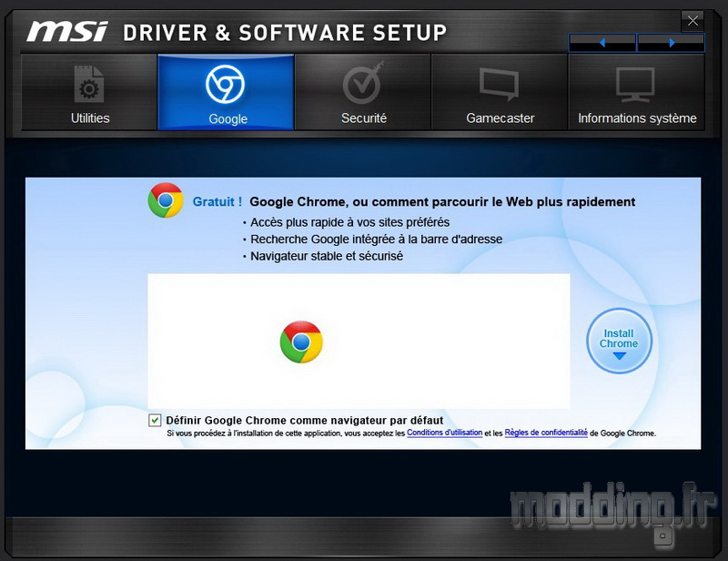Click "Navigateur stable et sécurisé" line
This screenshot has height=561, width=728.
327,256
